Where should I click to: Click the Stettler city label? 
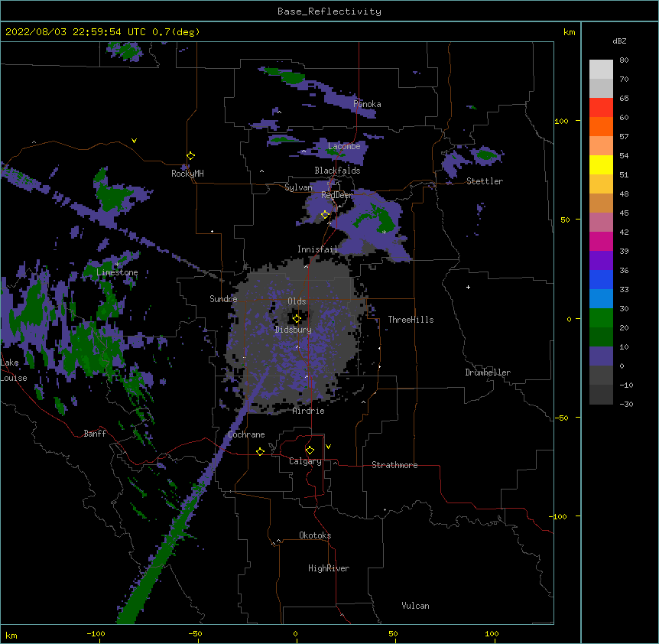click(x=485, y=181)
